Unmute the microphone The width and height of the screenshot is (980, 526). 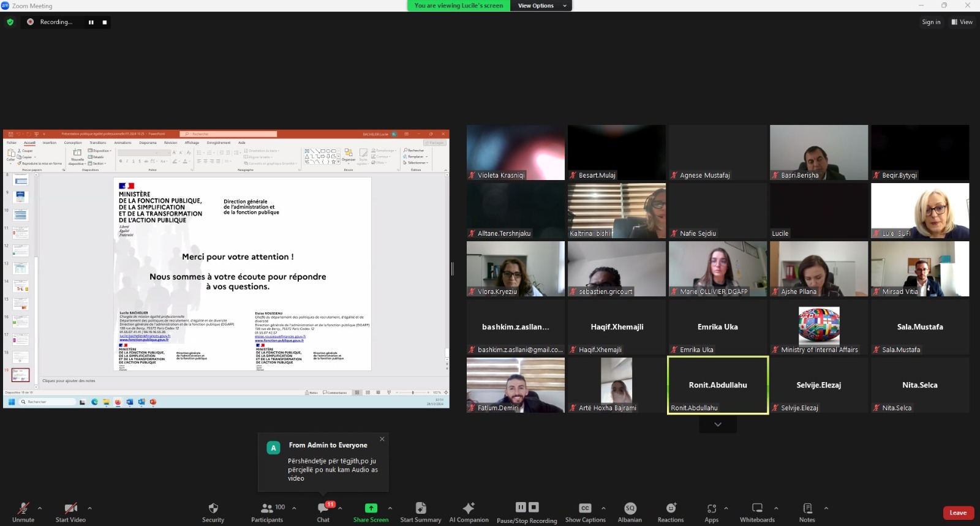[x=23, y=508]
